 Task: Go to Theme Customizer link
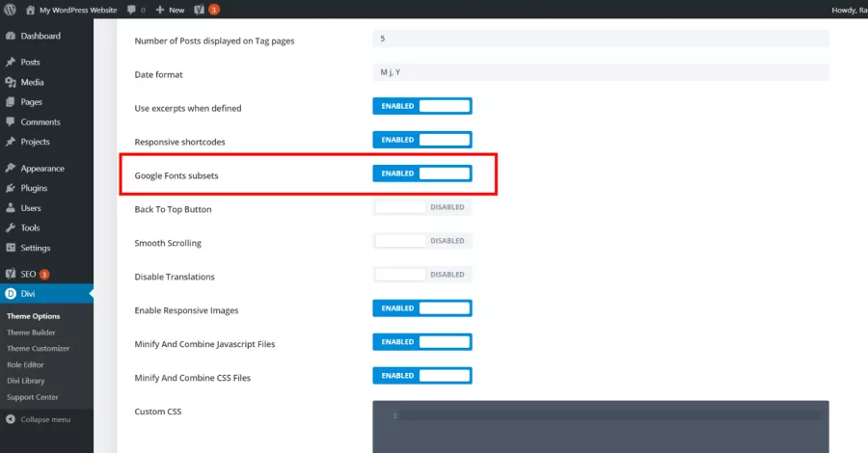pos(39,349)
